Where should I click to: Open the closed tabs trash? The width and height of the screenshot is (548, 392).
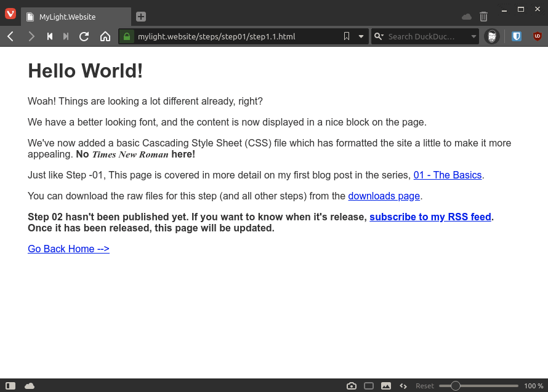click(484, 17)
